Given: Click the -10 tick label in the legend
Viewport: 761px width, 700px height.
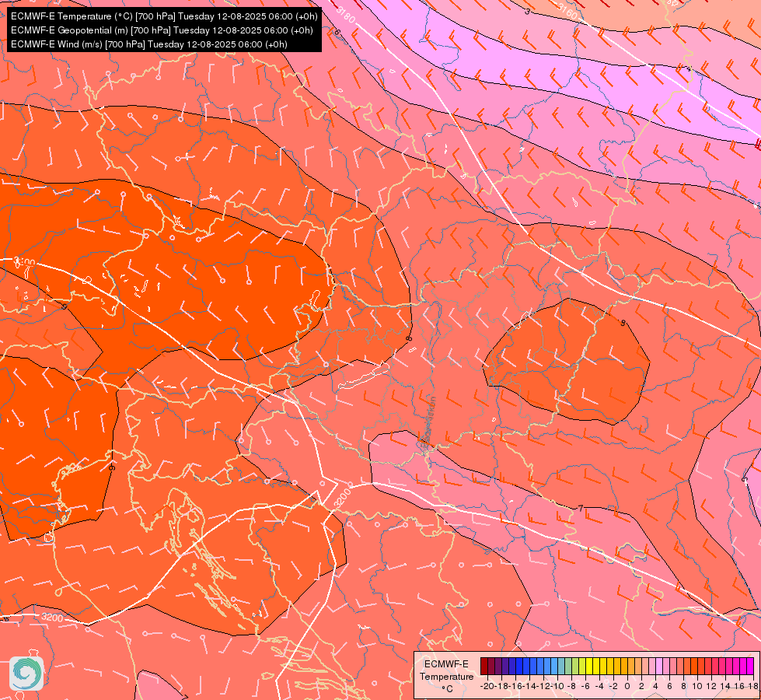Looking at the screenshot, I should click(557, 686).
